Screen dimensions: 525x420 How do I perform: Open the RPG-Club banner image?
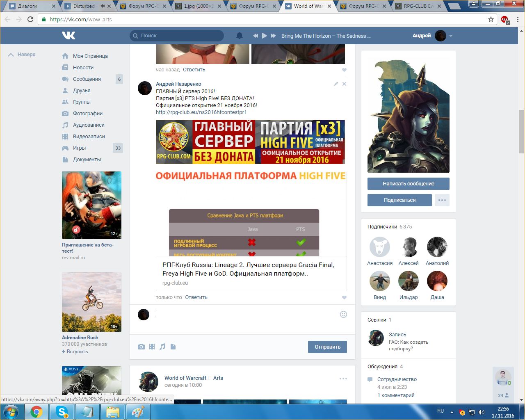[x=250, y=142]
